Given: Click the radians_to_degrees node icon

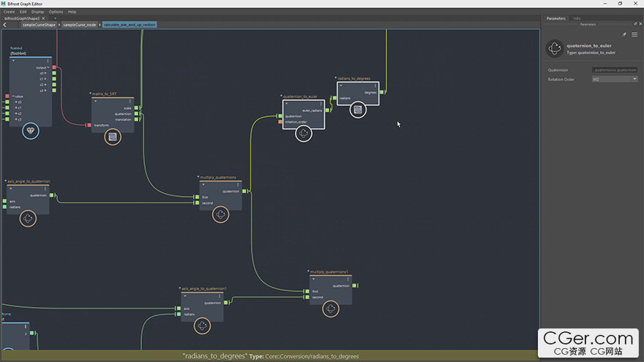Looking at the screenshot, I should (358, 110).
